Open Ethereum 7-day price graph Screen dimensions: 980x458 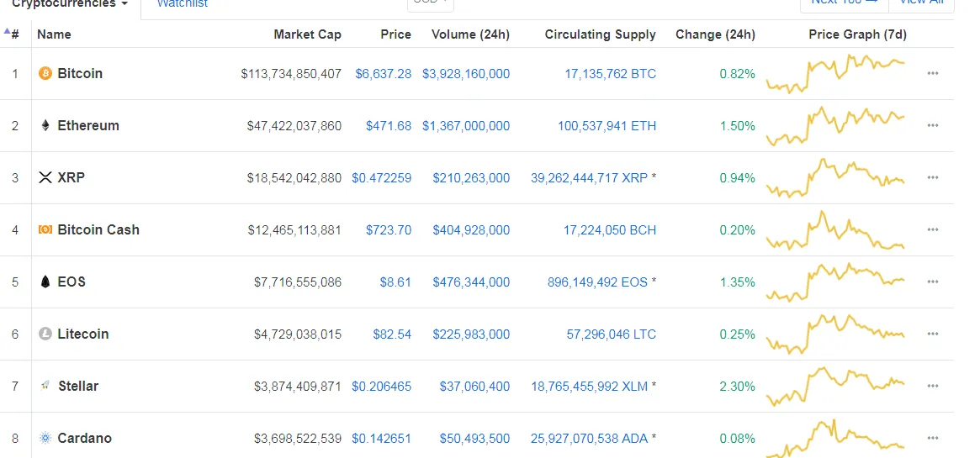pyautogui.click(x=835, y=125)
